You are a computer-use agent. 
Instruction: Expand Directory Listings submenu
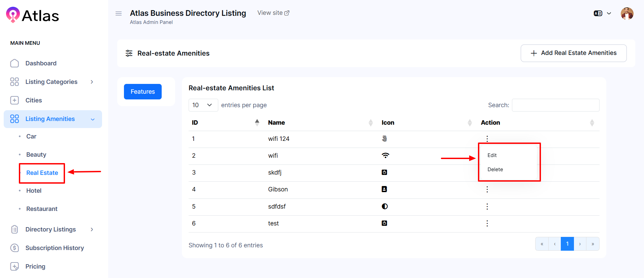(92, 229)
